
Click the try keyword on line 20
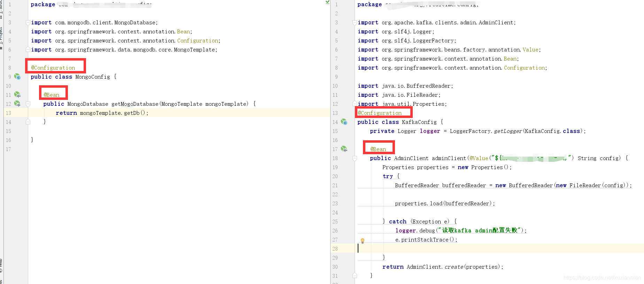point(388,176)
